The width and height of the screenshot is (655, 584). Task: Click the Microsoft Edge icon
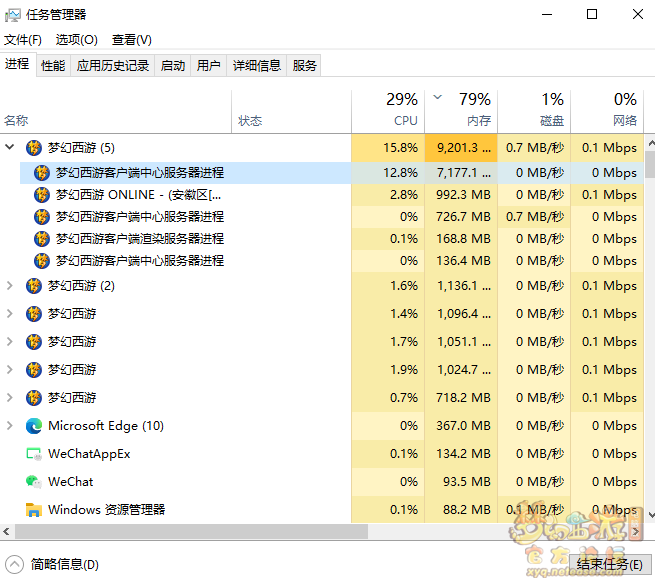pos(34,426)
